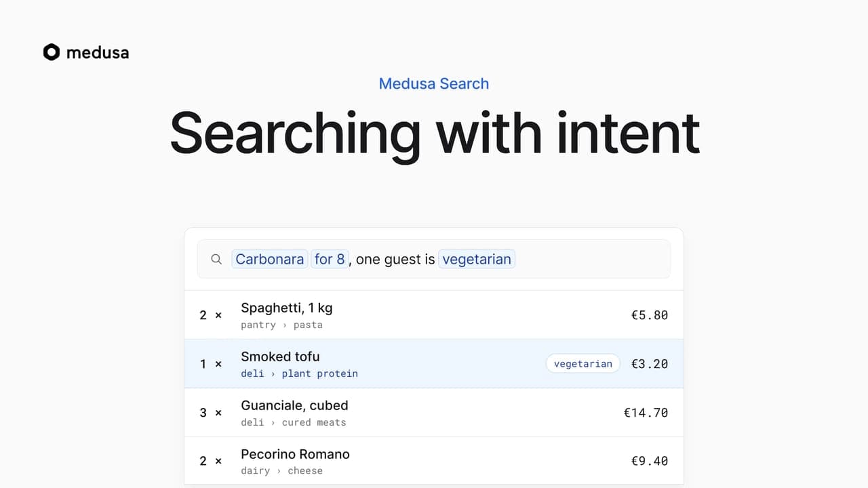Click the pantry › pasta category path
Viewport: 868px width, 488px height.
pyautogui.click(x=281, y=325)
